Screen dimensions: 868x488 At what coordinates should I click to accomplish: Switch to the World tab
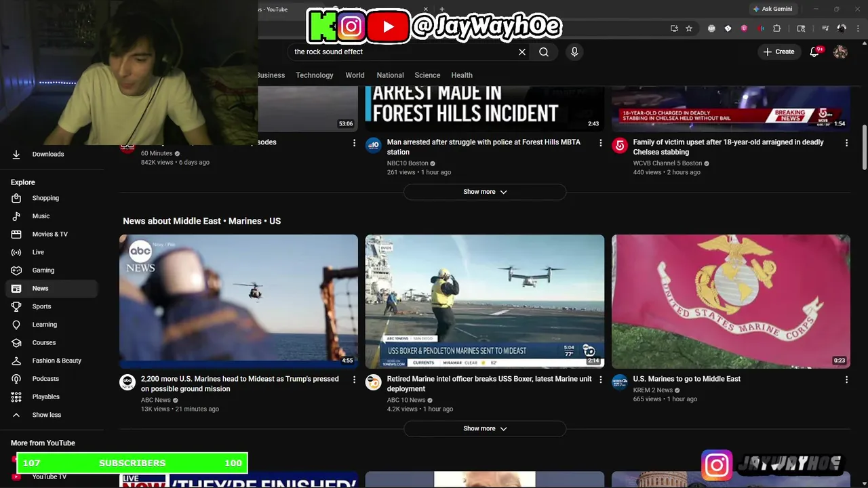point(355,75)
